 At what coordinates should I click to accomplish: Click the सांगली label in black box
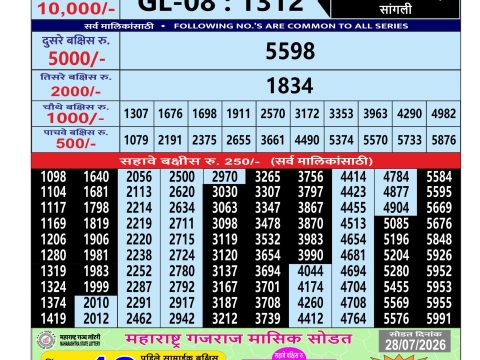395,9
